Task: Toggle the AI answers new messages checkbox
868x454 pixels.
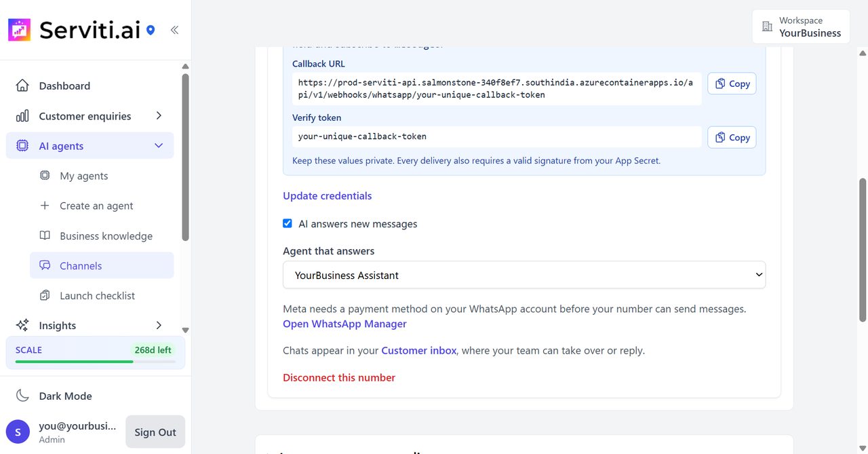Action: [288, 223]
